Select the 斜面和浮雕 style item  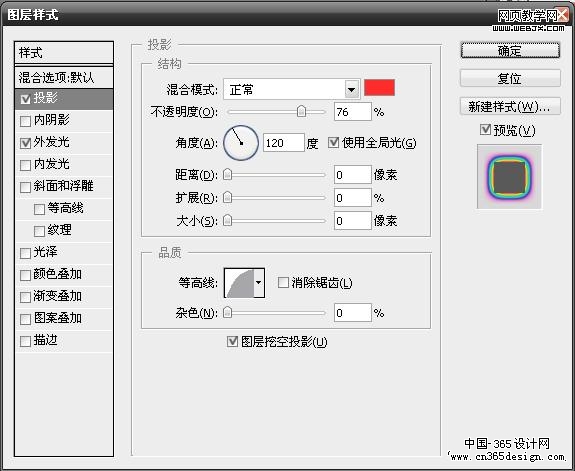coord(64,186)
